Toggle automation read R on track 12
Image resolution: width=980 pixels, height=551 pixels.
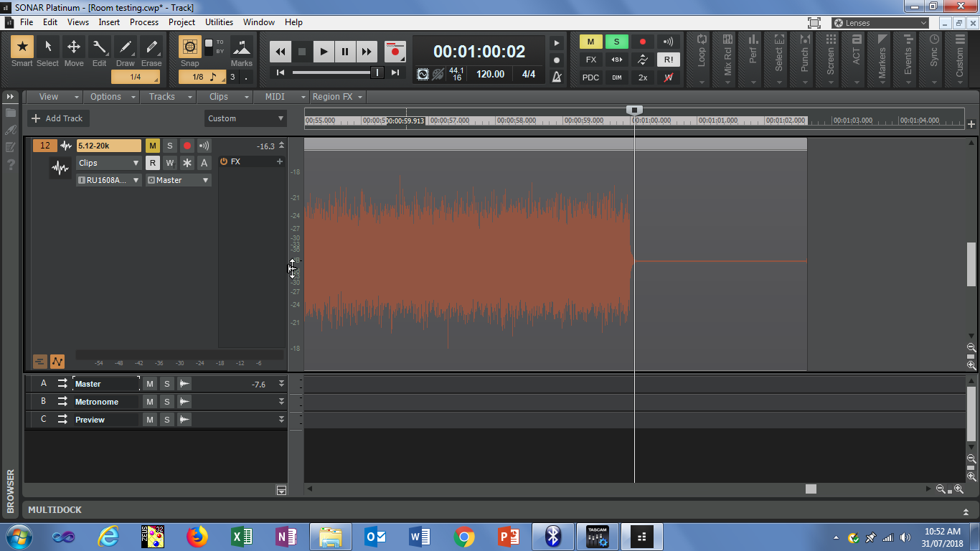pyautogui.click(x=152, y=163)
